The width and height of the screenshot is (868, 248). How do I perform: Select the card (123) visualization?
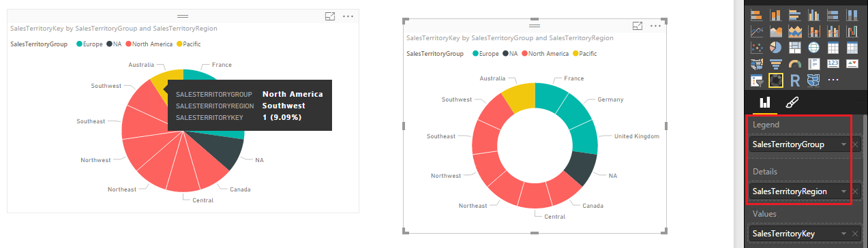pos(833,63)
